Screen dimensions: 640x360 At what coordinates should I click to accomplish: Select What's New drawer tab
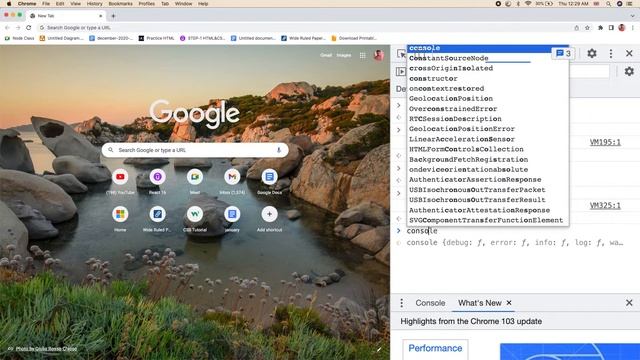[480, 303]
